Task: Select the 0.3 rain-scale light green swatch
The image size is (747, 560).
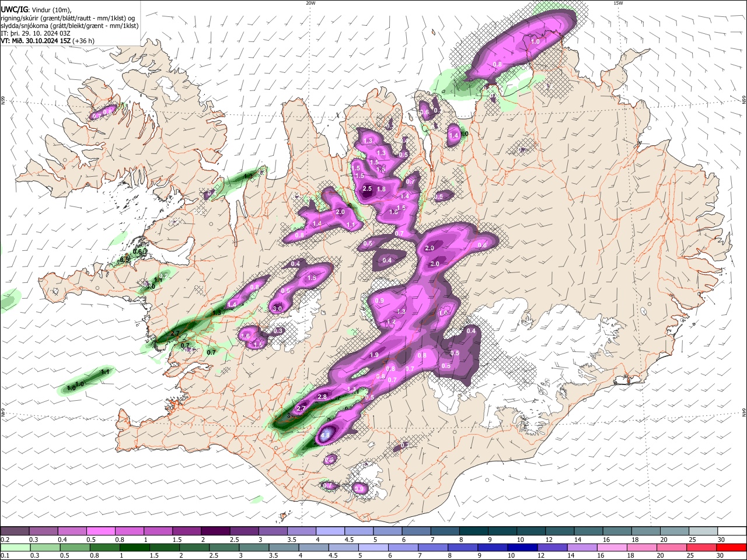Action: pos(45,548)
